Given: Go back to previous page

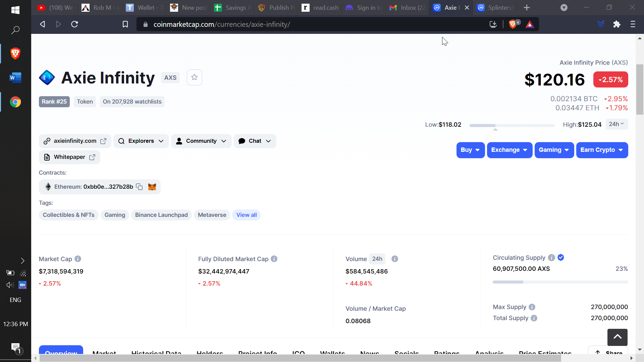Looking at the screenshot, I should [42, 24].
